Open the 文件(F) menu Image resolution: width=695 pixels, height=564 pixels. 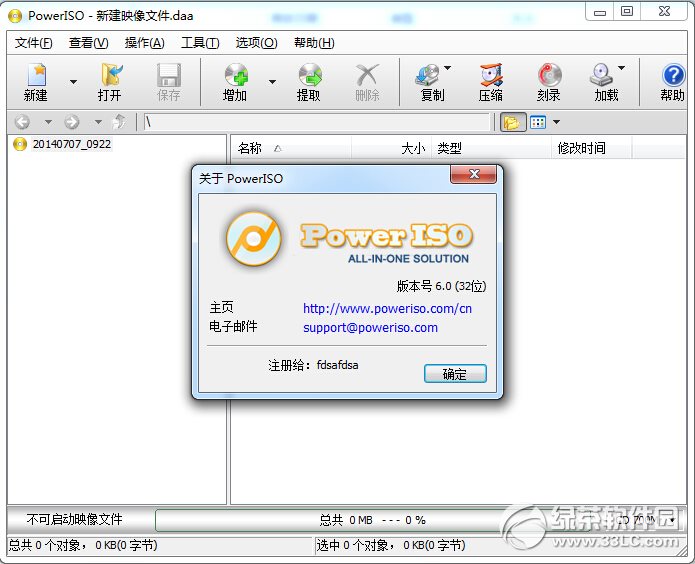(33, 43)
